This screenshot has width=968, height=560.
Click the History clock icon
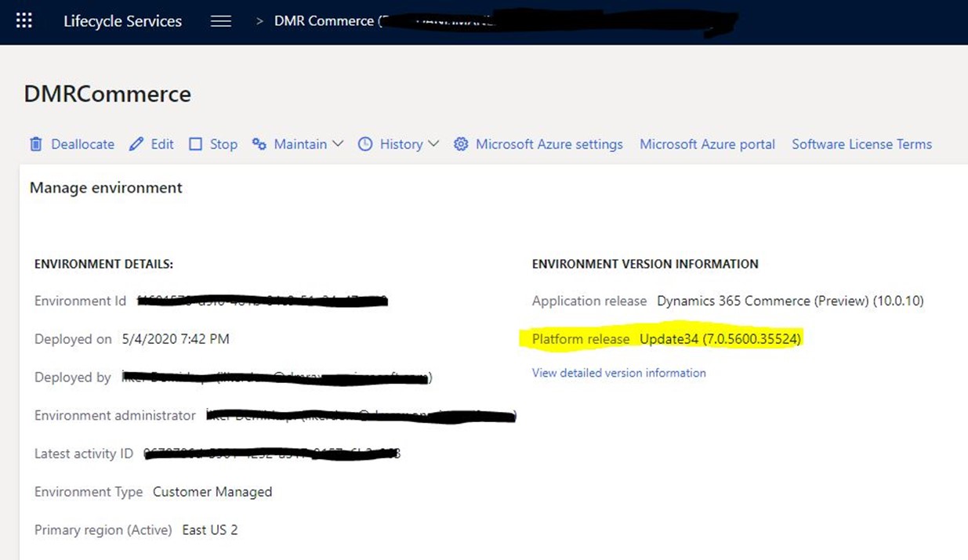(x=365, y=144)
